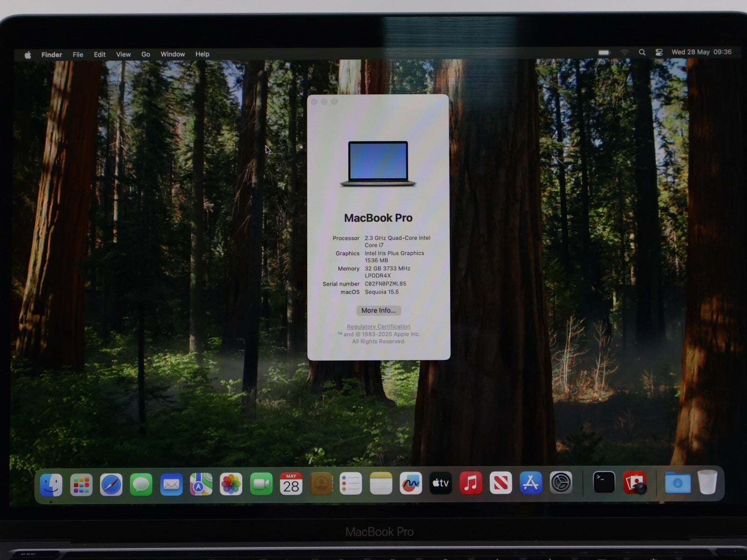Open the App Store icon
The height and width of the screenshot is (560, 747).
(531, 483)
